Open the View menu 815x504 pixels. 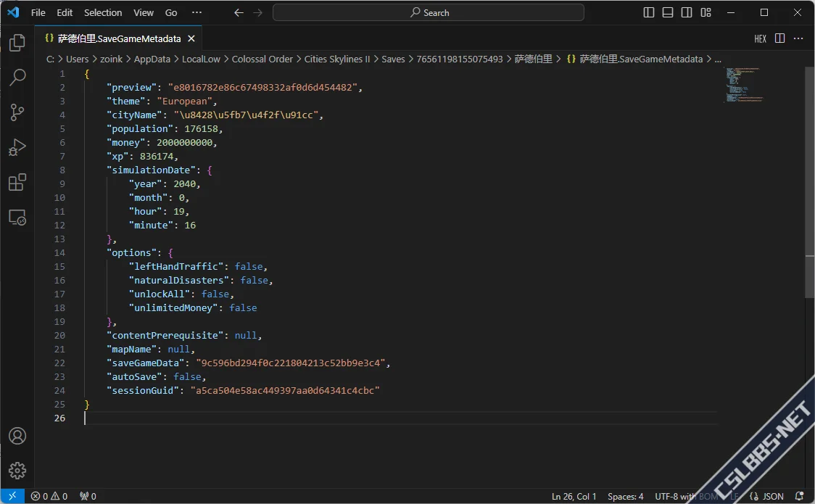click(144, 12)
